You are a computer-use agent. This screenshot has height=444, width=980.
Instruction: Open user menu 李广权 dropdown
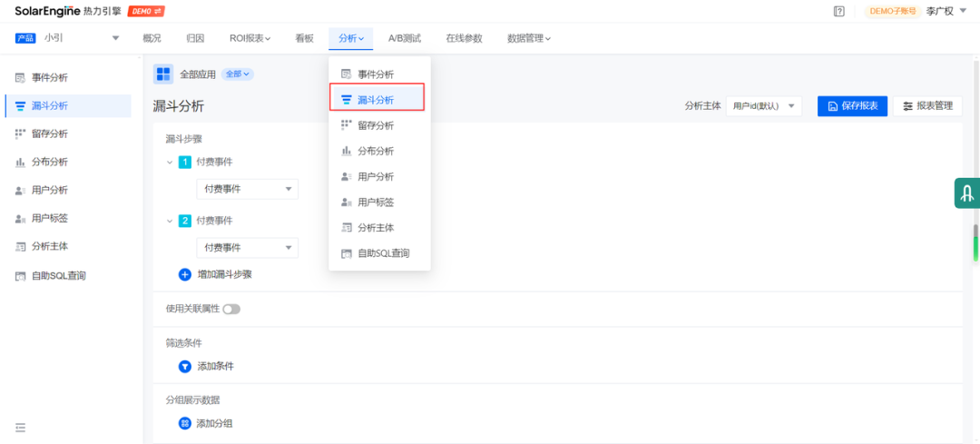(x=948, y=11)
